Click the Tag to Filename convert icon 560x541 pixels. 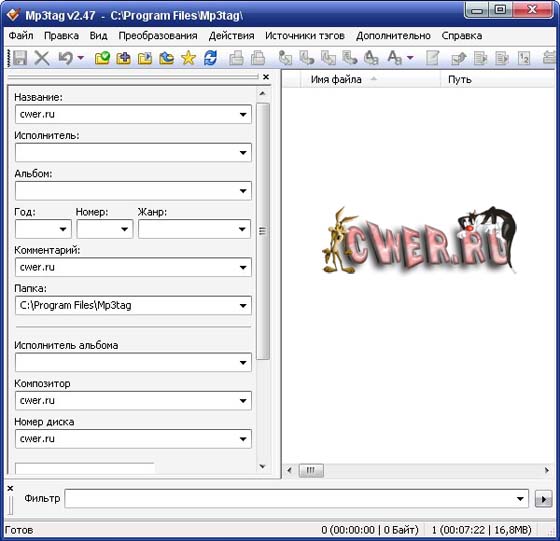coord(285,57)
